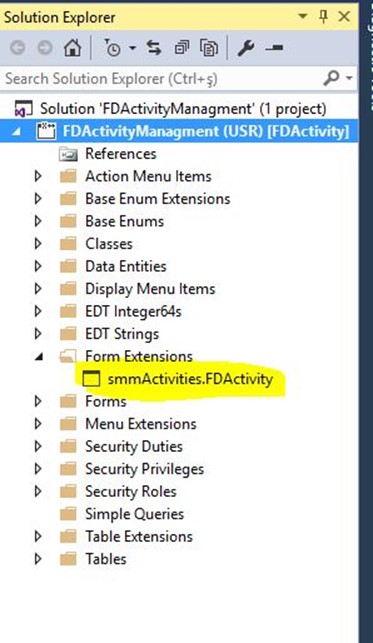Screen dimensions: 373x643
Task: Click the Search Solution Explorer box
Action: coord(160,78)
